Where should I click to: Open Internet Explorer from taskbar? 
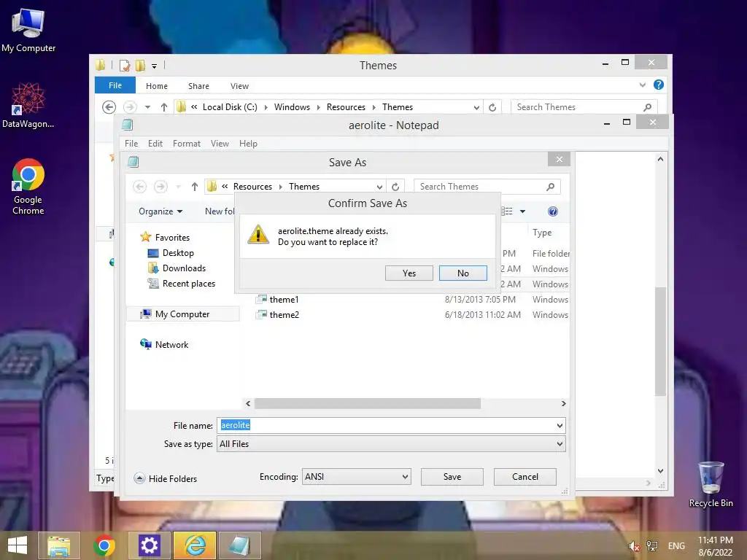pos(195,545)
